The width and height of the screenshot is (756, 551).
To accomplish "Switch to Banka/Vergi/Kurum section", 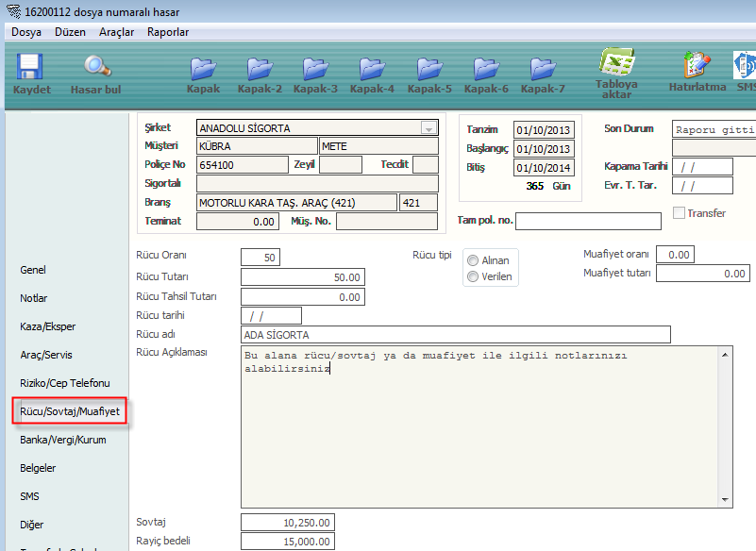I will [63, 440].
